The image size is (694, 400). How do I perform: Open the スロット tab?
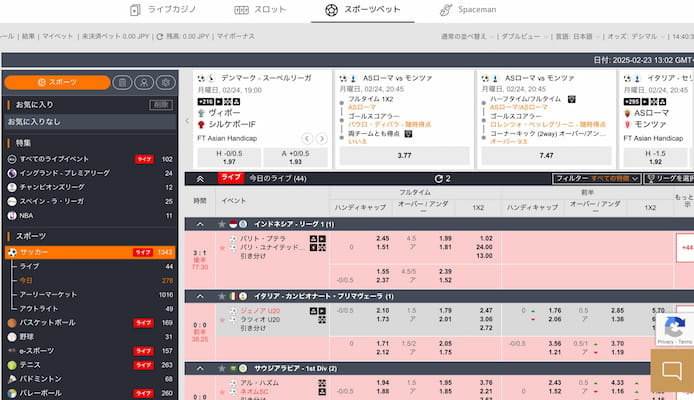pos(260,10)
